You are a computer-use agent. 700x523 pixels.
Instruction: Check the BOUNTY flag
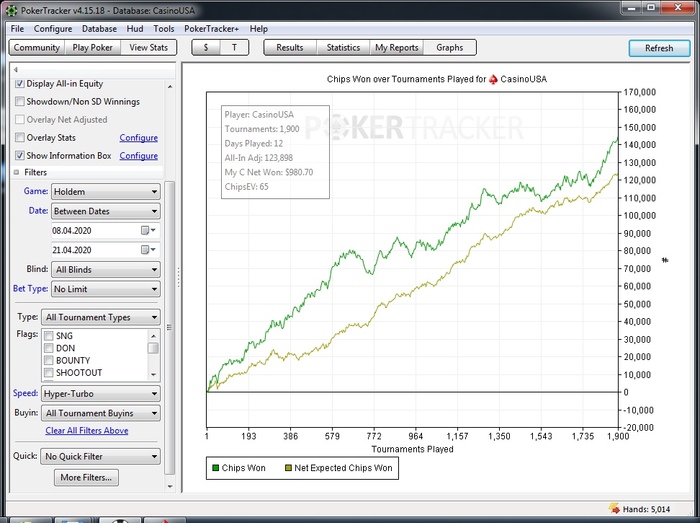point(49,360)
